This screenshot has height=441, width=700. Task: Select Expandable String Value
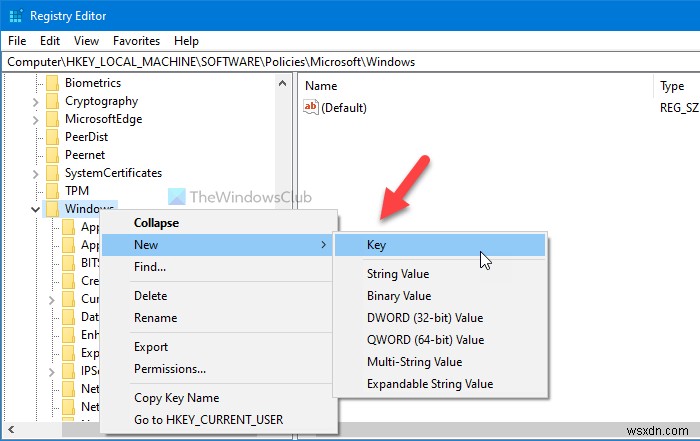coord(440,384)
